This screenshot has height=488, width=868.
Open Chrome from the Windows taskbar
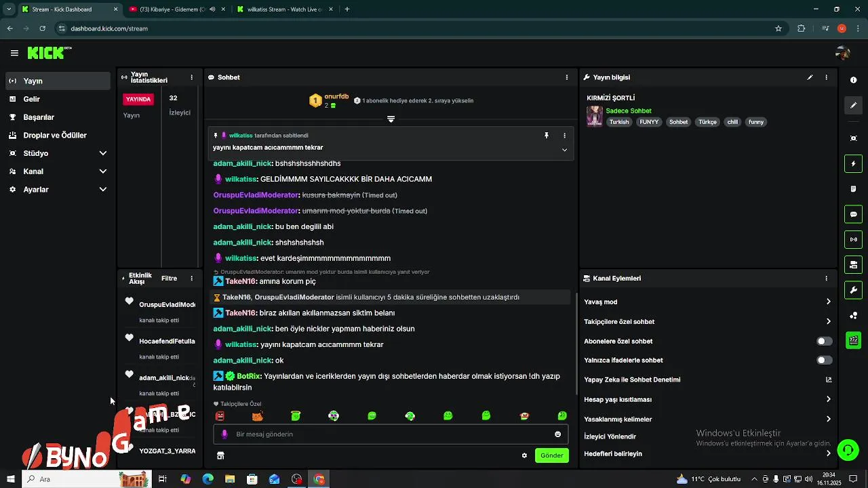(319, 479)
